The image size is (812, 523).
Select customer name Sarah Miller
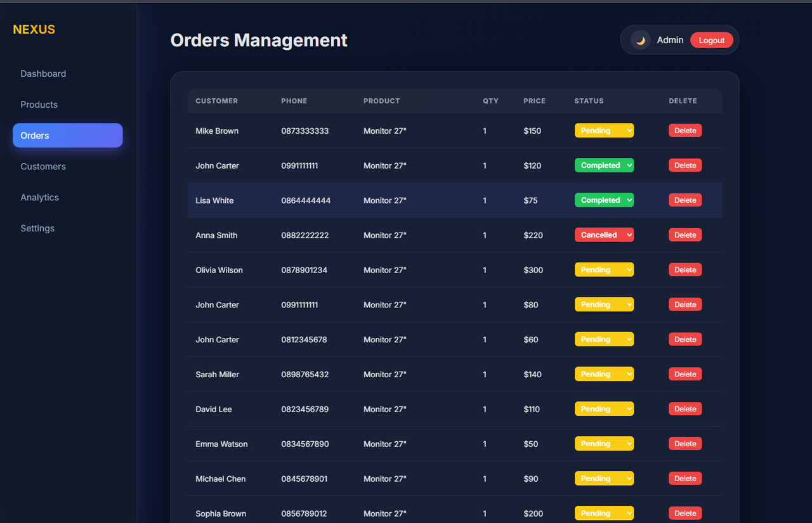(x=217, y=375)
